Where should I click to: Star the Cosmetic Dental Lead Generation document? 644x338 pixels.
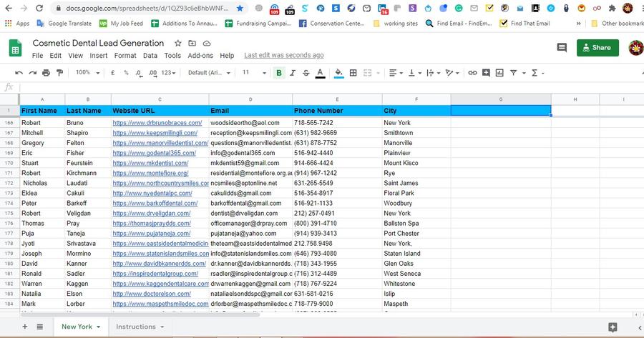pos(178,43)
